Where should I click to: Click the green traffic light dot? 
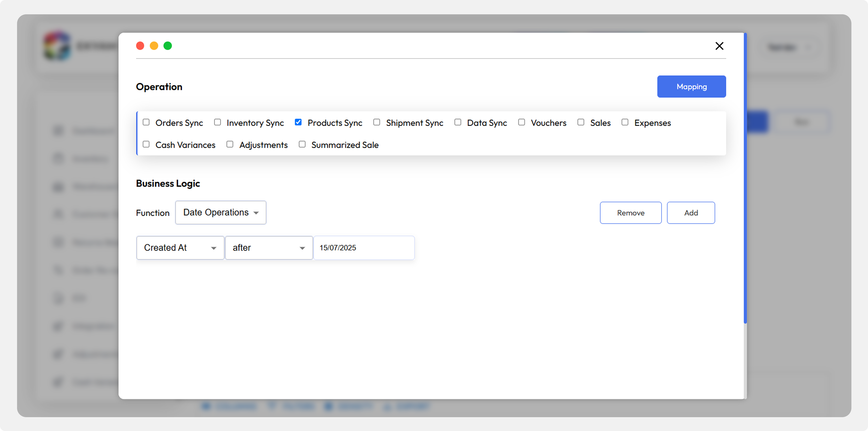click(168, 46)
